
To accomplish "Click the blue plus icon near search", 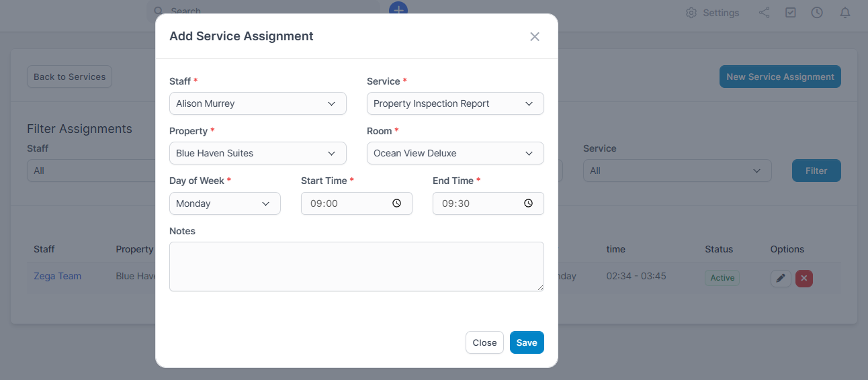I will point(398,9).
